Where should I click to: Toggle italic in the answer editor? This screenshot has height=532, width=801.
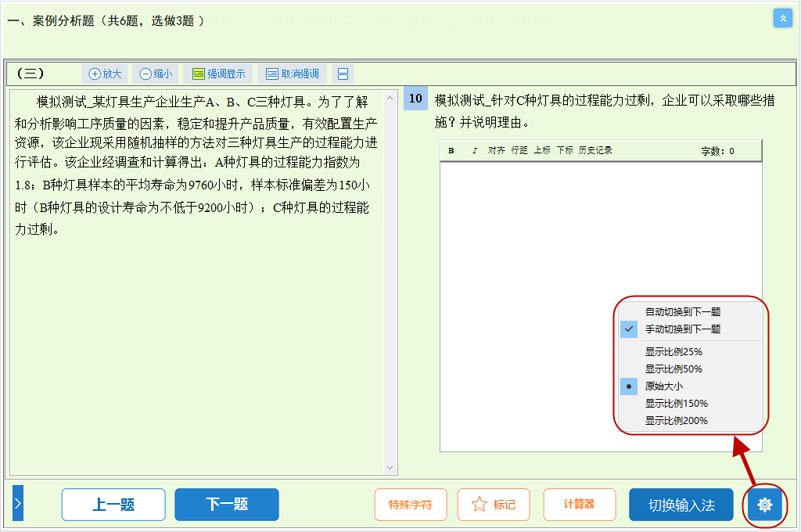(474, 151)
